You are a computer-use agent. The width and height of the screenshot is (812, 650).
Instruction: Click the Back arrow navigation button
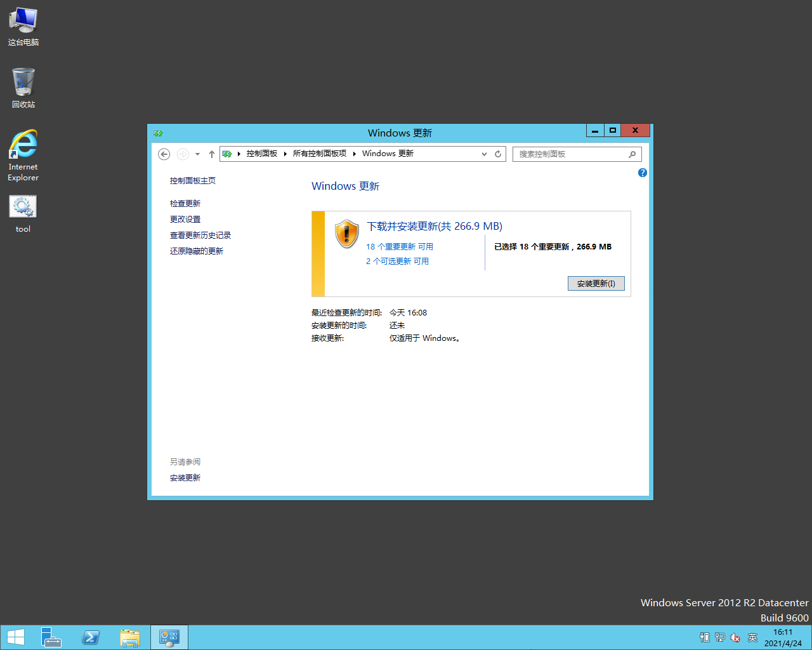tap(164, 154)
